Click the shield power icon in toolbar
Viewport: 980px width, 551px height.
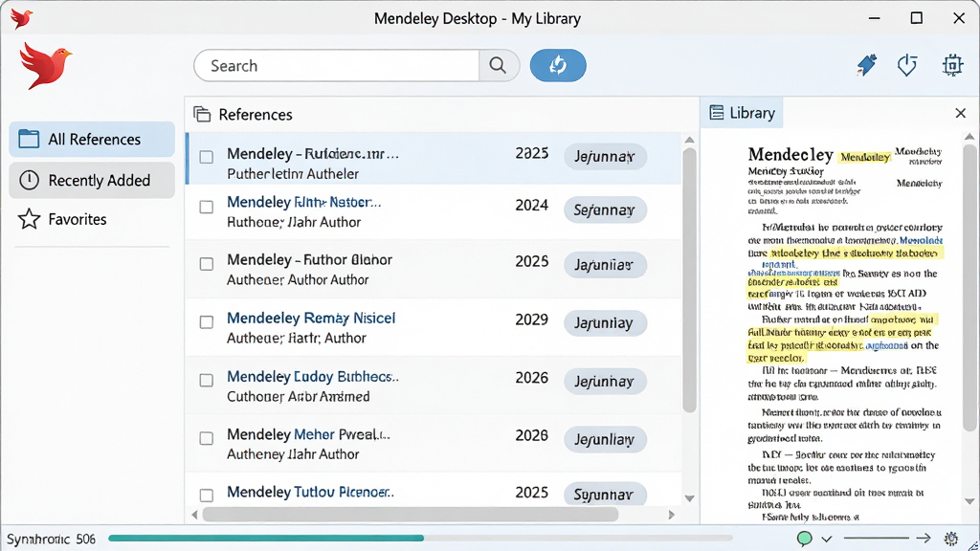click(x=907, y=65)
